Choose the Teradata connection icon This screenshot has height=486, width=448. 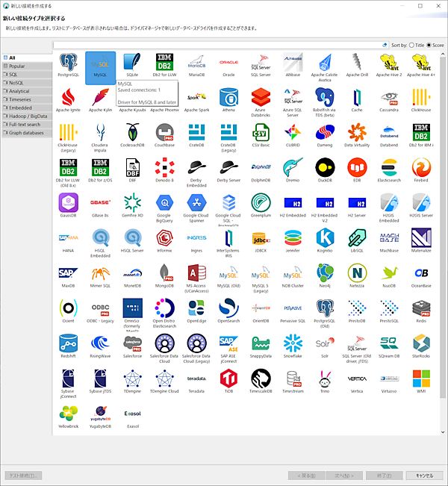[196, 379]
